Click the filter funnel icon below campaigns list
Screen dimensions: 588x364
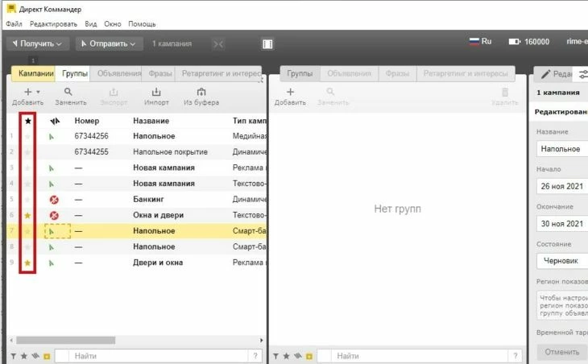tap(13, 356)
